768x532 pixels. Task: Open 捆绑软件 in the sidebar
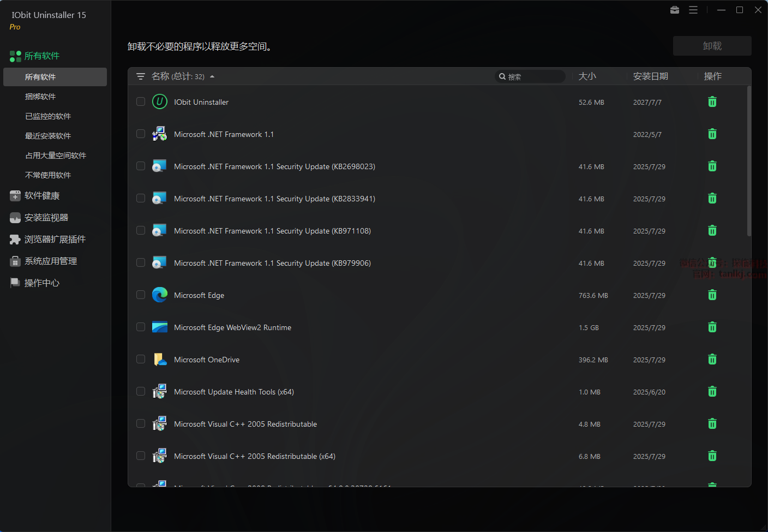click(40, 97)
